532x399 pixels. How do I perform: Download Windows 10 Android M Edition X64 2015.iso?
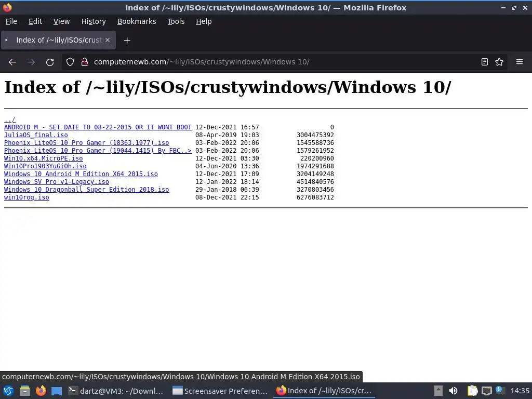pyautogui.click(x=81, y=174)
